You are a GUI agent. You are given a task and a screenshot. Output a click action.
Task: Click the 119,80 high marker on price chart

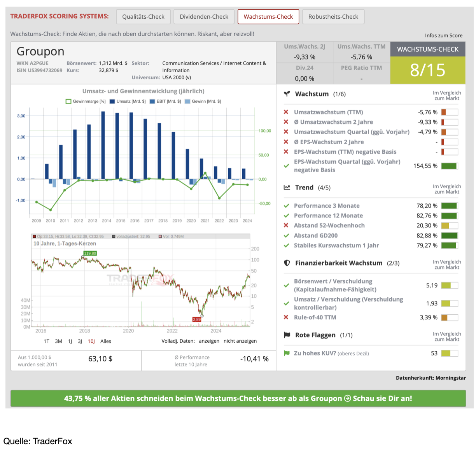pyautogui.click(x=90, y=253)
